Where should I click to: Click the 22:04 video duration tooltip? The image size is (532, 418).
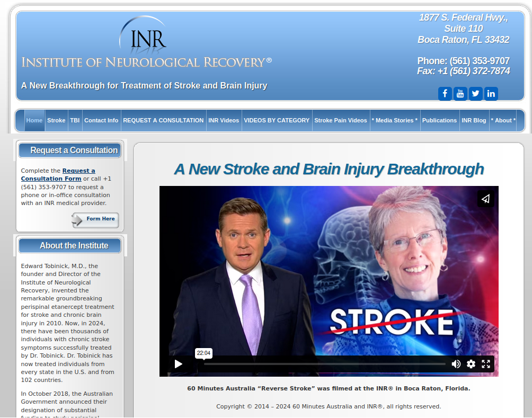[203, 353]
